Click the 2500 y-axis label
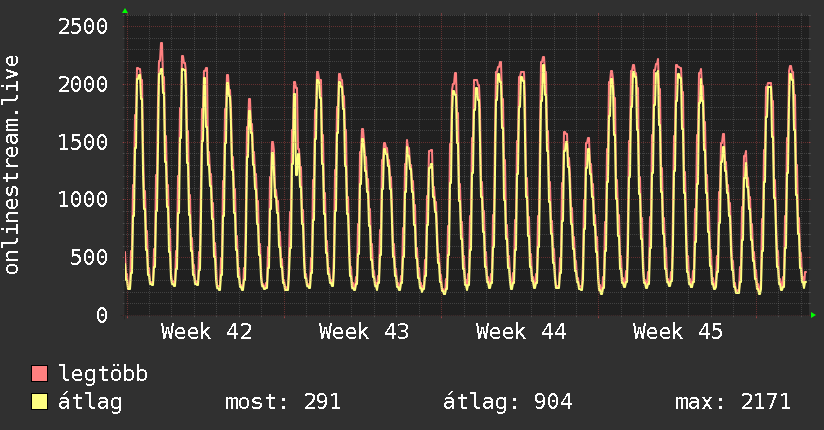 tap(83, 26)
